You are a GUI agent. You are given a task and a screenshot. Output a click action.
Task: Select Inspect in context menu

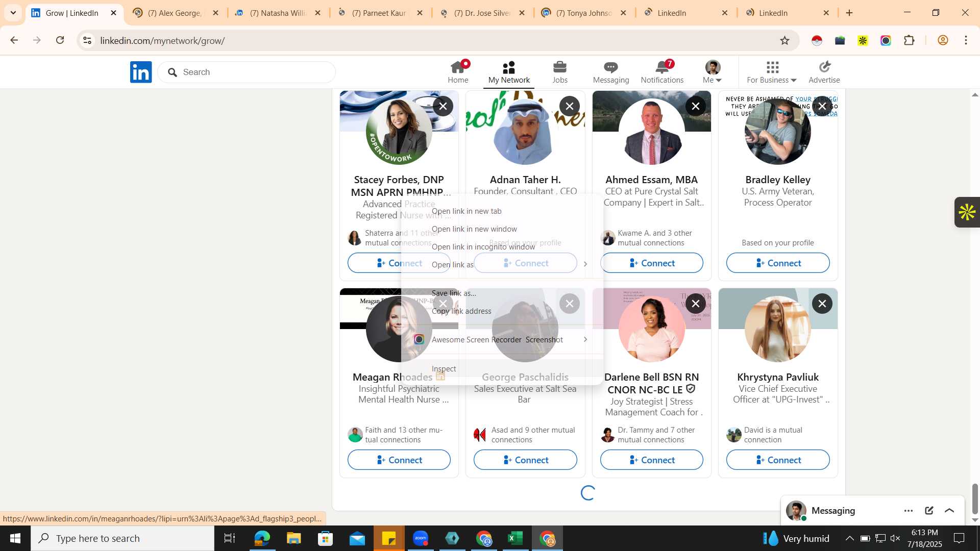[502, 368]
